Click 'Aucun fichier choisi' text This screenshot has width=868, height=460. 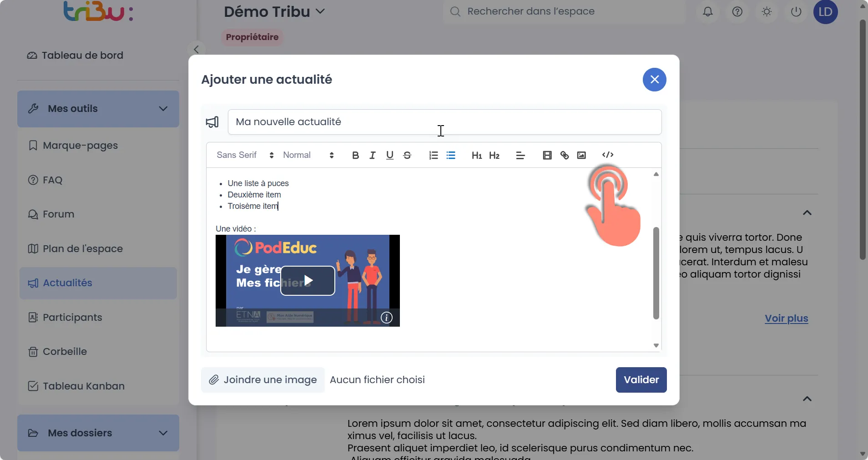pyautogui.click(x=377, y=380)
